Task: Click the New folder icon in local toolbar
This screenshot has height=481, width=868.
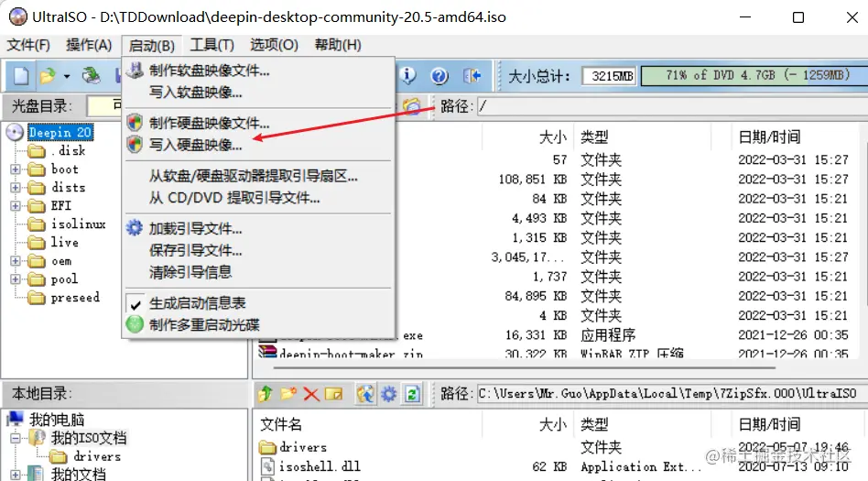Action: [x=288, y=393]
